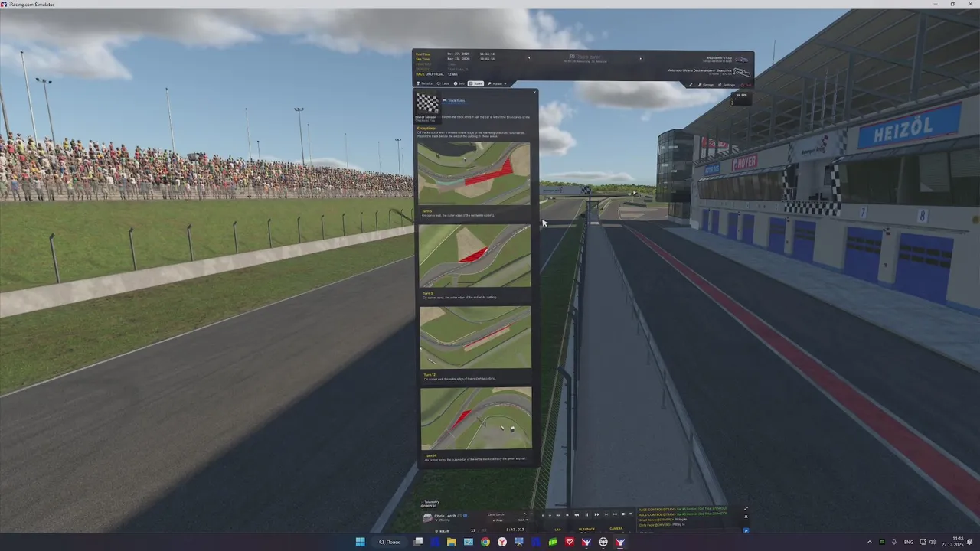The width and height of the screenshot is (980, 551).
Task: Click the next lap replay button
Action: (x=606, y=514)
